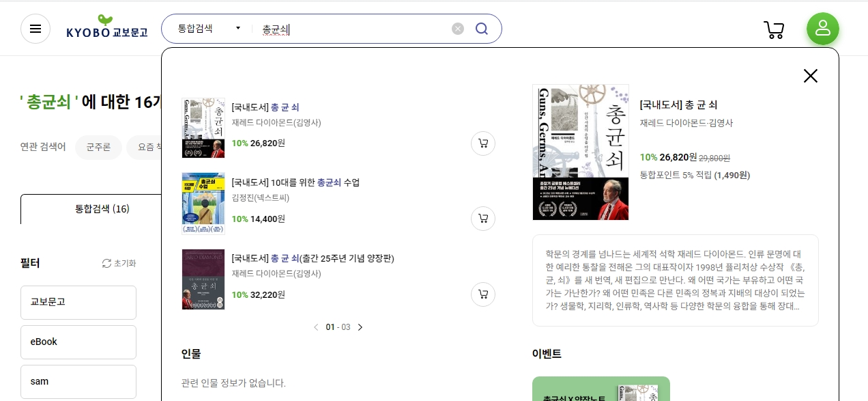Go to next results page with right chevron
The width and height of the screenshot is (868, 401).
(360, 327)
